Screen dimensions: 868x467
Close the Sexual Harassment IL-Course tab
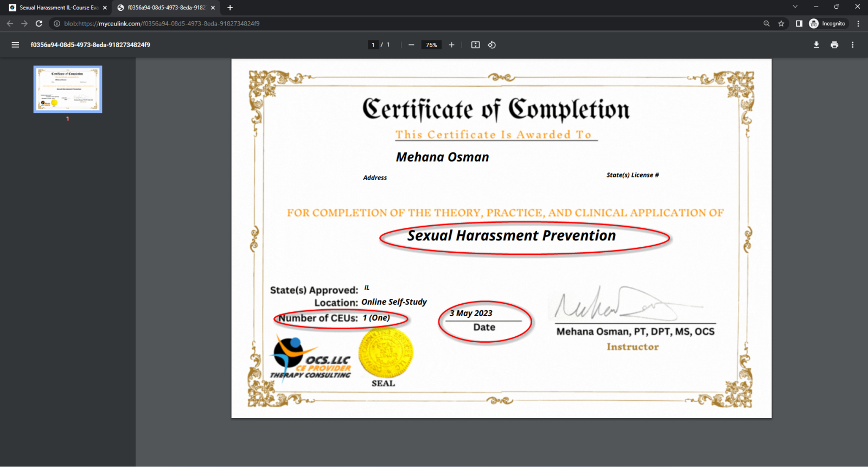pyautogui.click(x=105, y=8)
